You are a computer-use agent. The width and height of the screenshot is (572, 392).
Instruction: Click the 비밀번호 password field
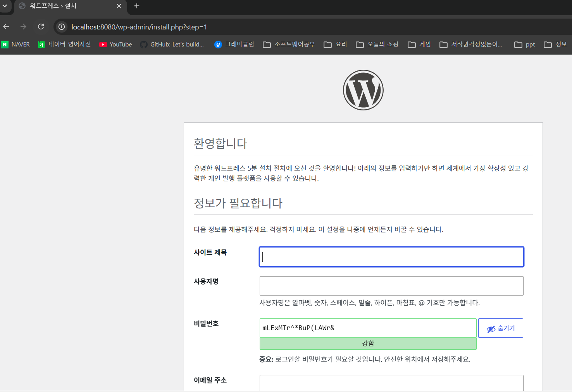[368, 328]
